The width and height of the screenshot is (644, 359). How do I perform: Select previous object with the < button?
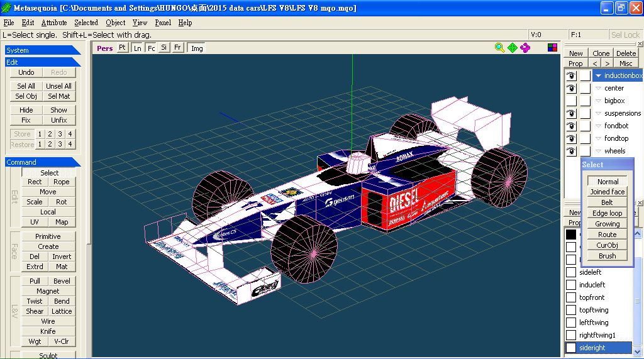point(595,64)
